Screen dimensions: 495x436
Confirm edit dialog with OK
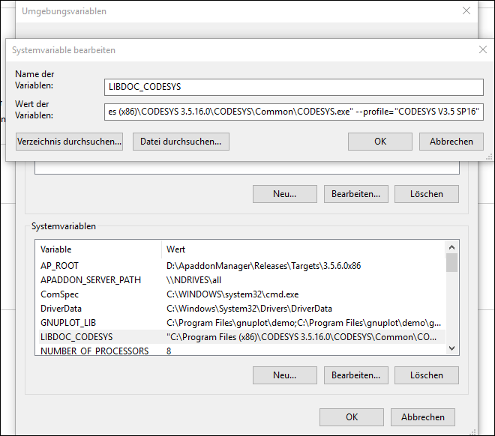coord(380,142)
